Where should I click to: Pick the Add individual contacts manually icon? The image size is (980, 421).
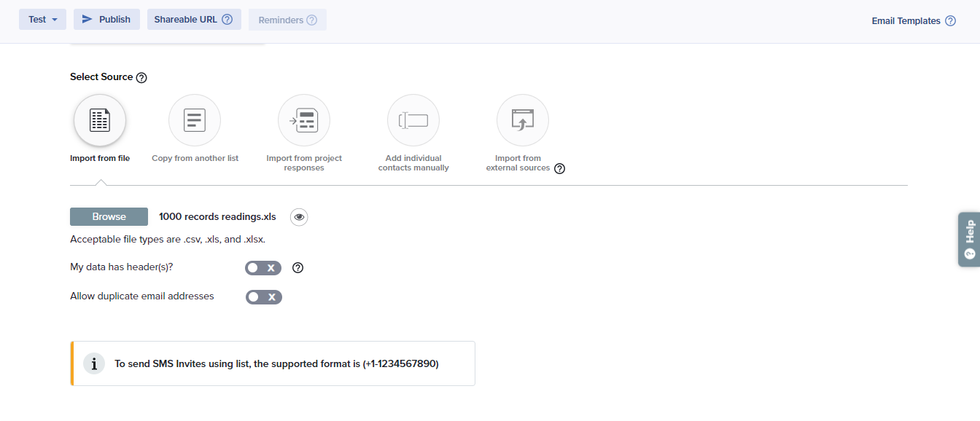413,120
